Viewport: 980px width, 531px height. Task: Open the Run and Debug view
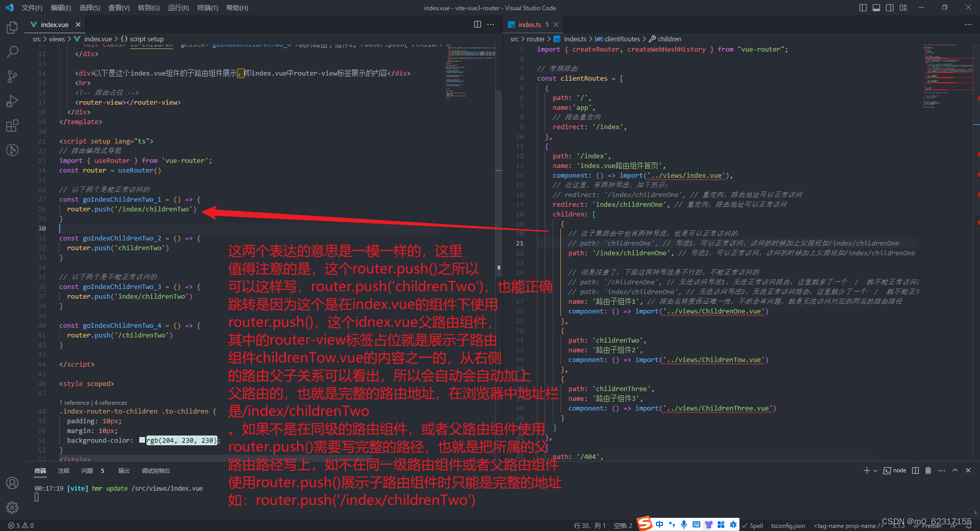pos(12,101)
